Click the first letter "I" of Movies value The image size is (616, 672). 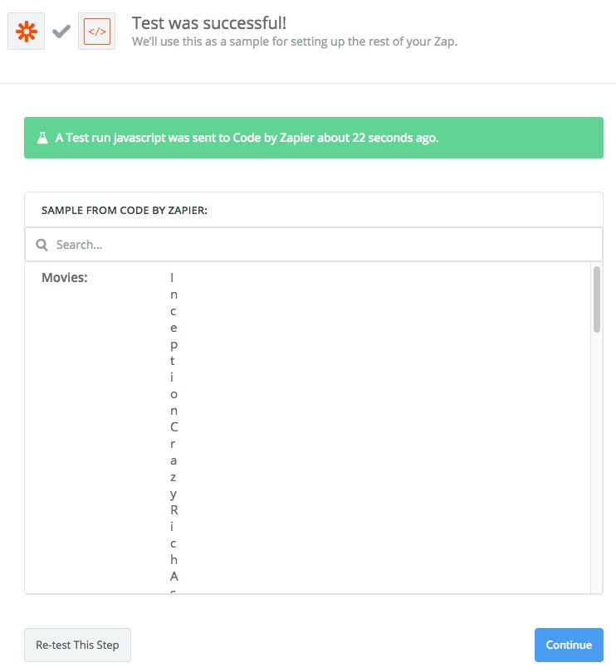tap(173, 278)
